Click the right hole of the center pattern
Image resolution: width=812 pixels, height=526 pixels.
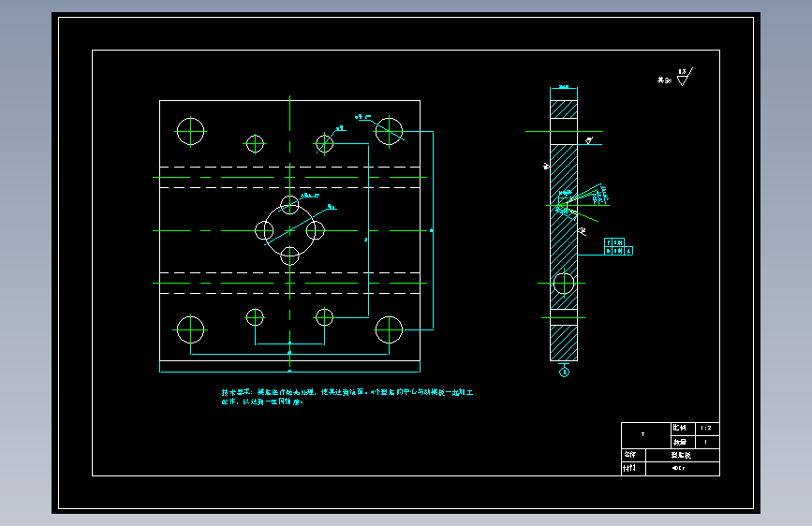(x=315, y=230)
